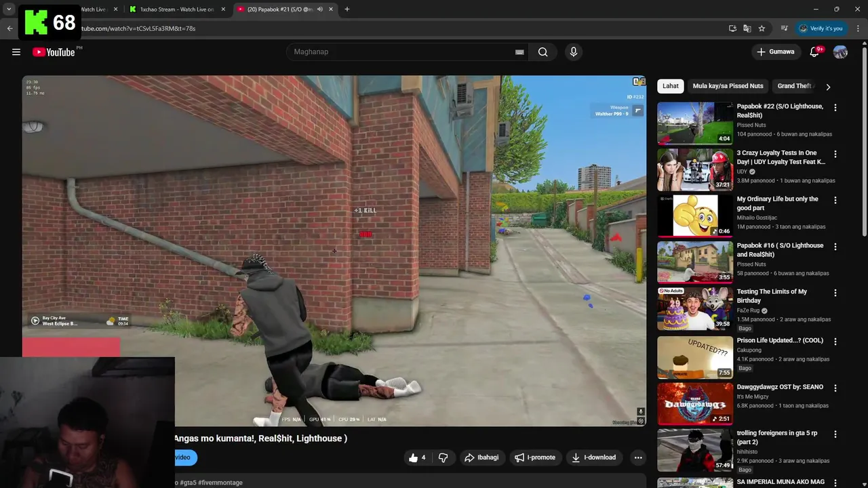Click the browser address bar URL
Viewport: 868px width, 488px height.
(138, 28)
